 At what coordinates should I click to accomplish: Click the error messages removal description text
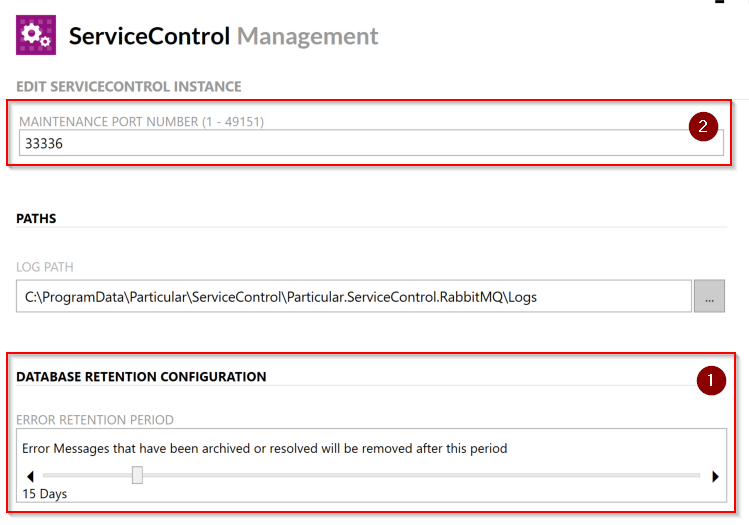264,449
